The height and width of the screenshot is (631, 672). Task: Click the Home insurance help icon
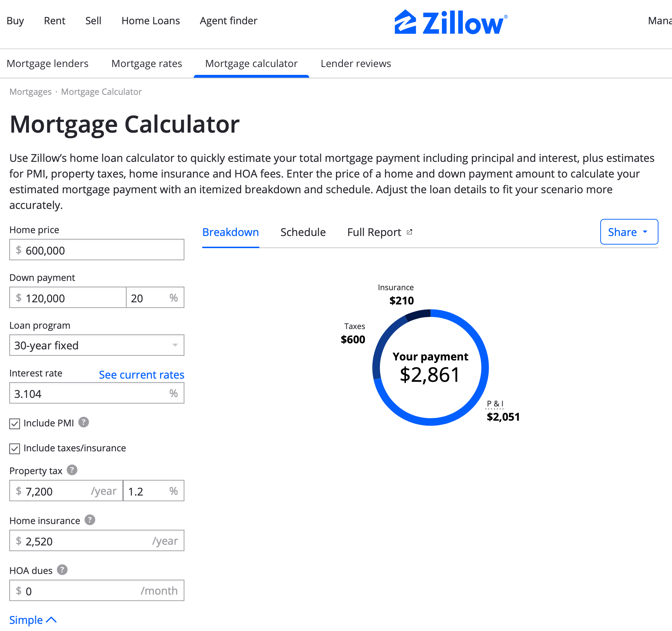coord(90,520)
